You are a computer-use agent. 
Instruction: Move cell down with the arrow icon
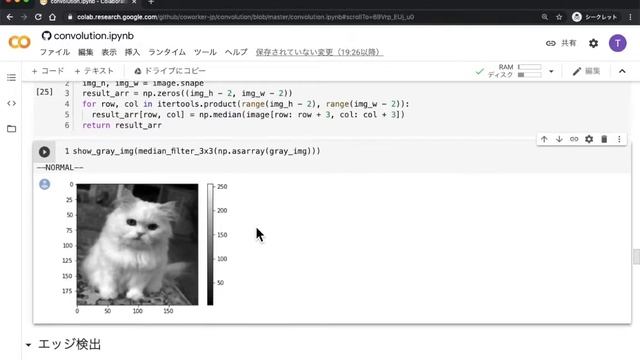click(559, 139)
